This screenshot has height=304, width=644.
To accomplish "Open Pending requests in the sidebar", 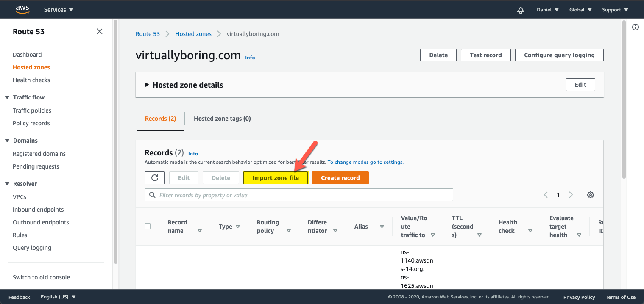I will pos(36,166).
